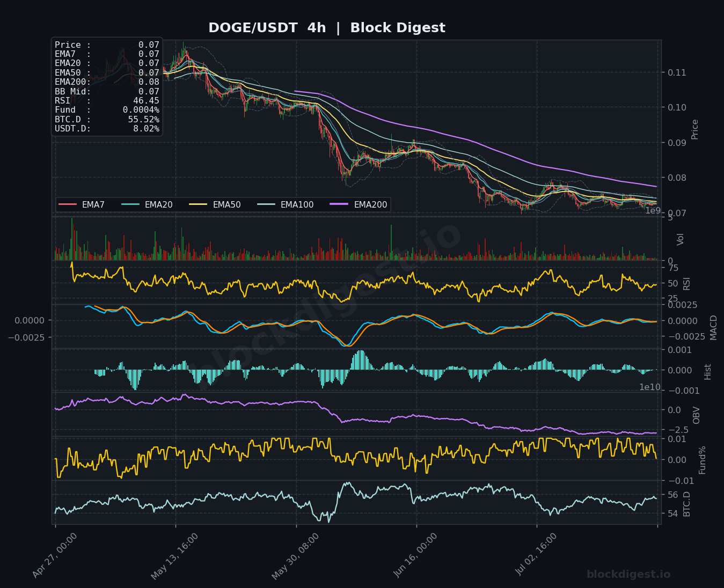Click the RSI 46.45 value in info box

click(x=146, y=100)
